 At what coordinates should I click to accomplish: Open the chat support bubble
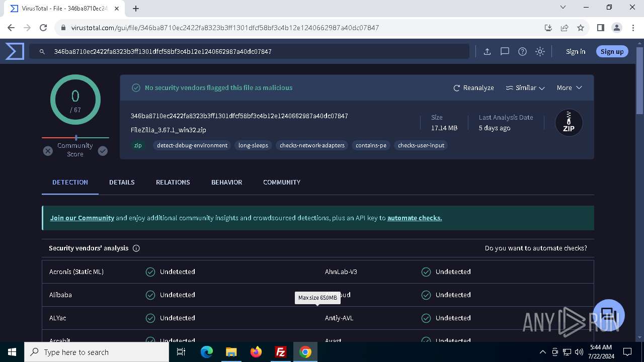pyautogui.click(x=609, y=315)
